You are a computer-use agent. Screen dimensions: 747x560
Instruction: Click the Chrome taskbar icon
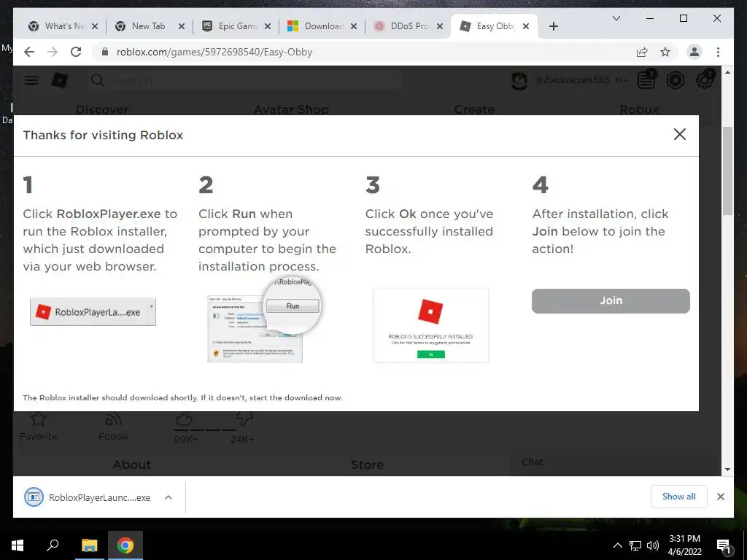(x=125, y=545)
